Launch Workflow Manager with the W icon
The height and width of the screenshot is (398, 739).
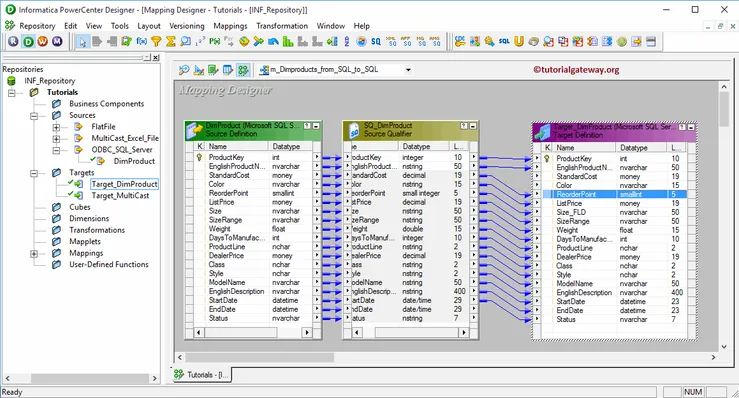coord(43,41)
